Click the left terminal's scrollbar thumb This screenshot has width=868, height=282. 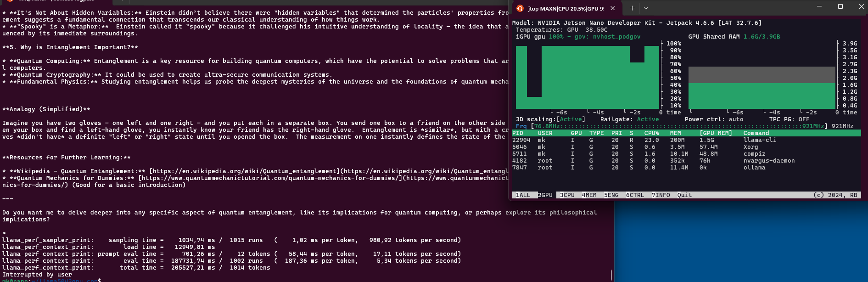click(611, 275)
